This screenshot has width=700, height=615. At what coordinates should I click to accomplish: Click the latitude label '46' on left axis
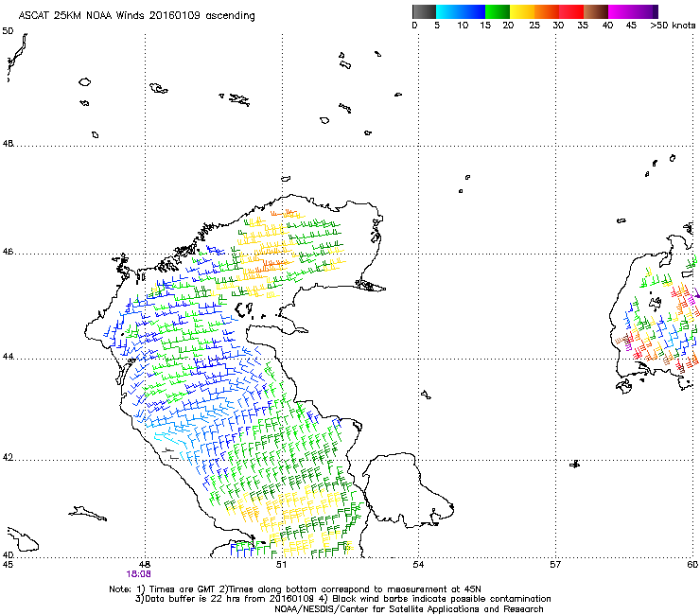point(8,252)
